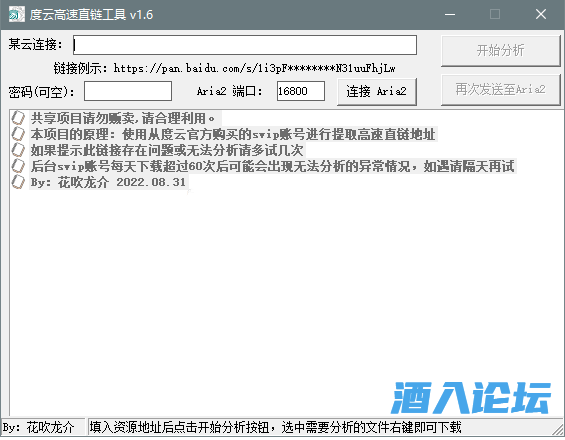Click the scroll icon beside 本项目的原理

pos(18,134)
